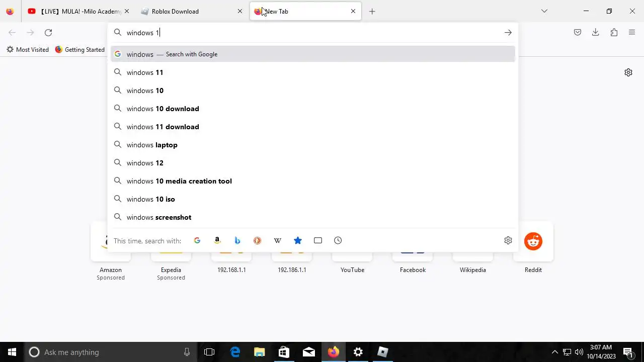Close the Roblox Download tab
Image resolution: width=644 pixels, height=362 pixels.
click(x=240, y=11)
